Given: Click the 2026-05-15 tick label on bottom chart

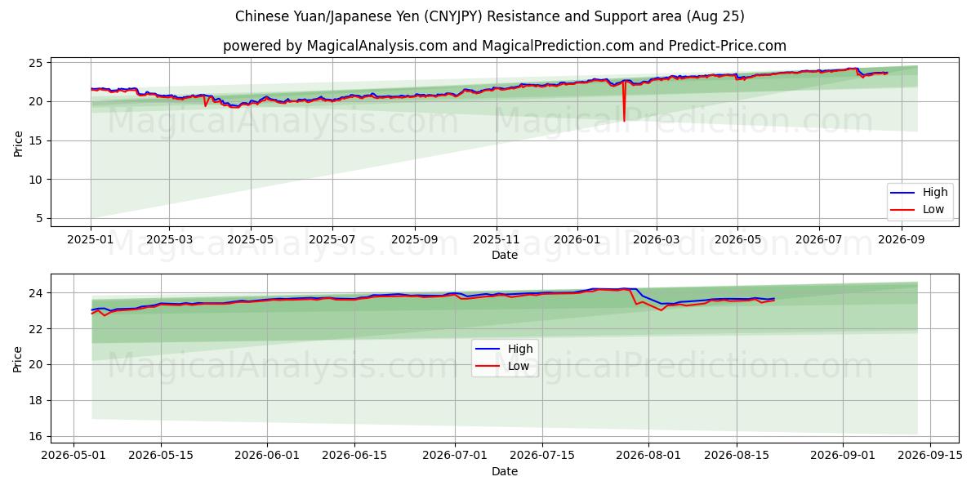Looking at the screenshot, I should coord(160,457).
